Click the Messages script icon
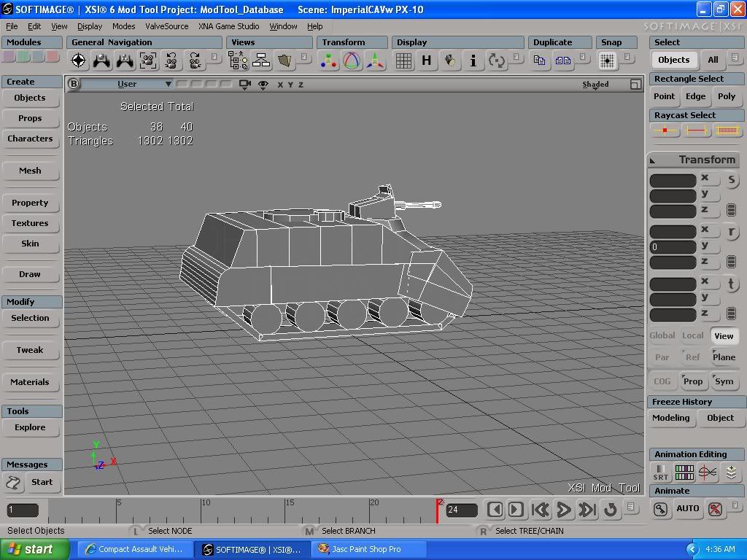The width and height of the screenshot is (747, 560). [13, 483]
